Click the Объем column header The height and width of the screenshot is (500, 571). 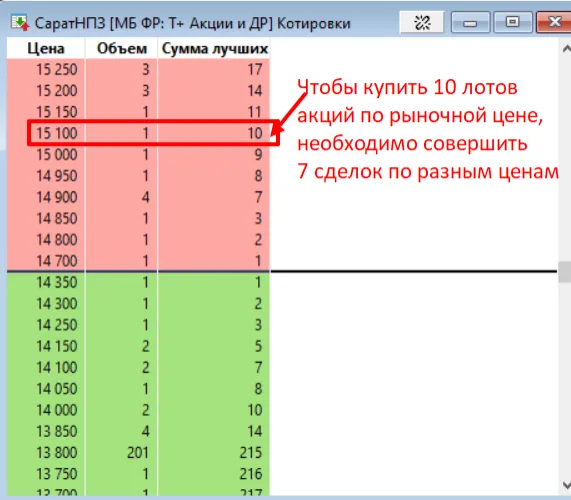pos(122,48)
